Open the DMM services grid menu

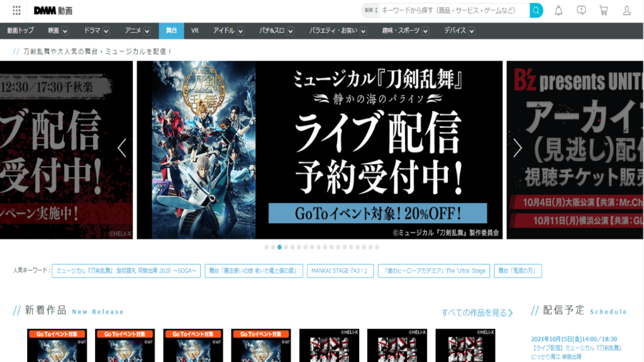coord(16,11)
